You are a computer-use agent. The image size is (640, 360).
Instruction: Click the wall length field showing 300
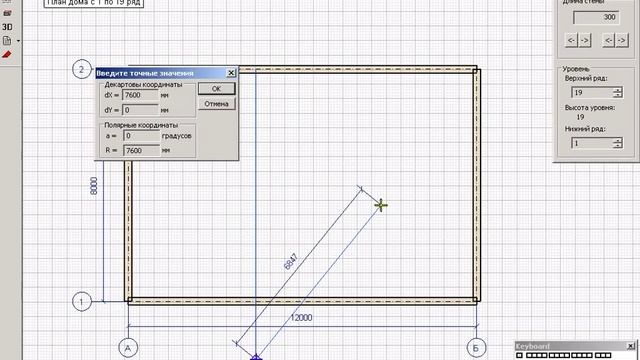(x=596, y=17)
